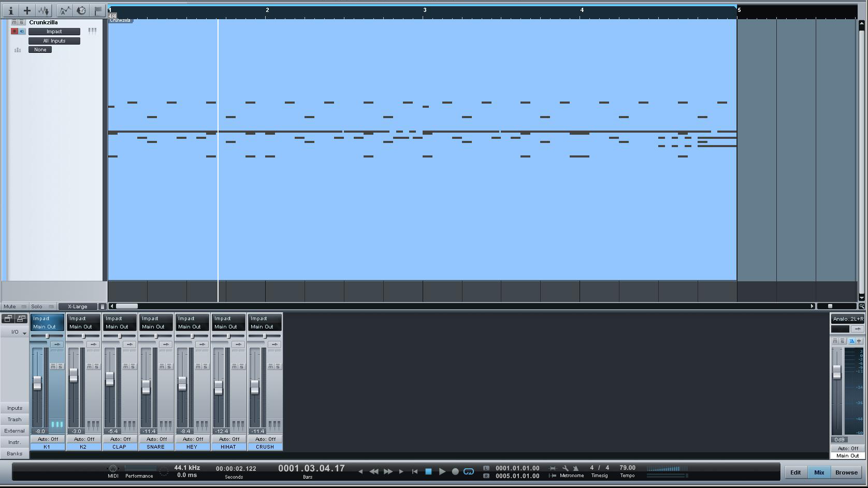Open the Trash panel in the mixer

[15, 420]
